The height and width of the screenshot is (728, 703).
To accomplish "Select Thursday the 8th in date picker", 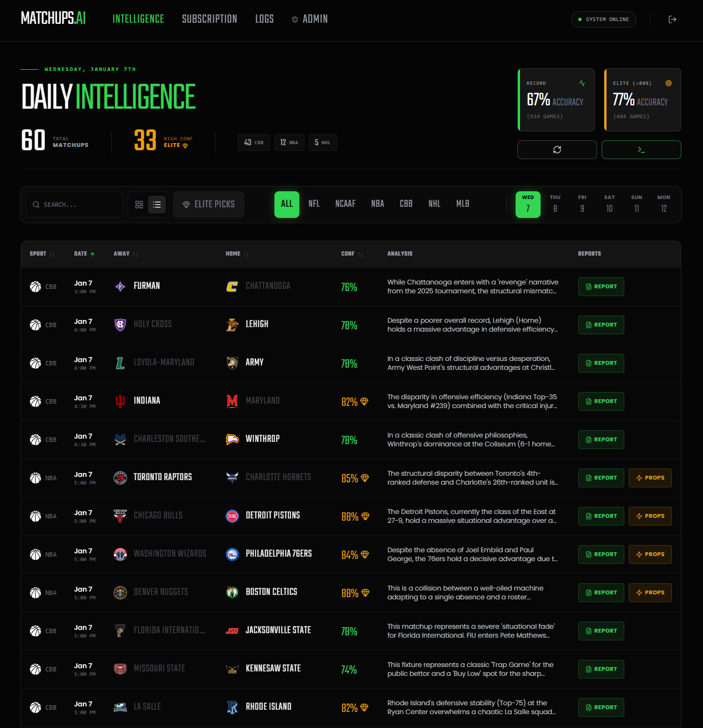I will click(555, 204).
